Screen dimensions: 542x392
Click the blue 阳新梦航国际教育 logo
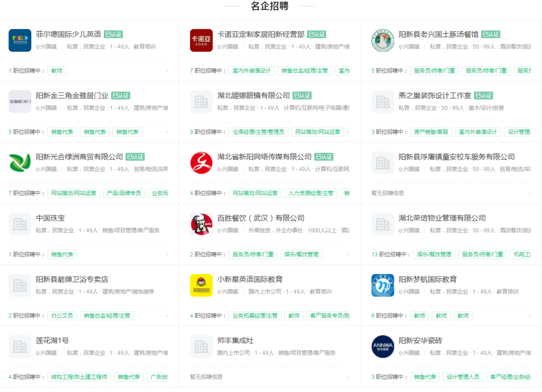[x=382, y=285]
